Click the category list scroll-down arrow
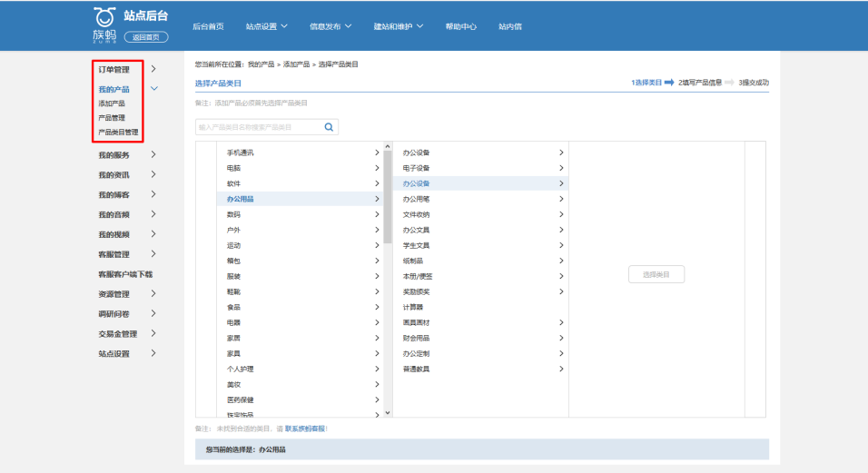Screen dimensions: 868x473 pos(388,413)
